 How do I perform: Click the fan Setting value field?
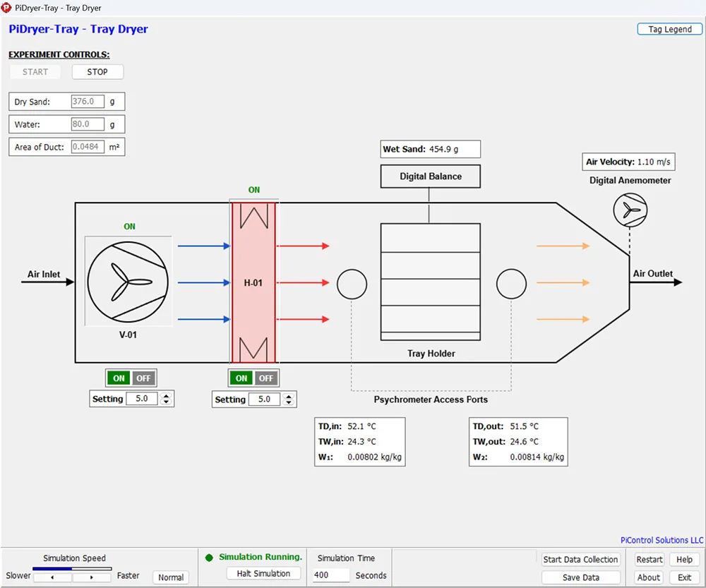(143, 398)
